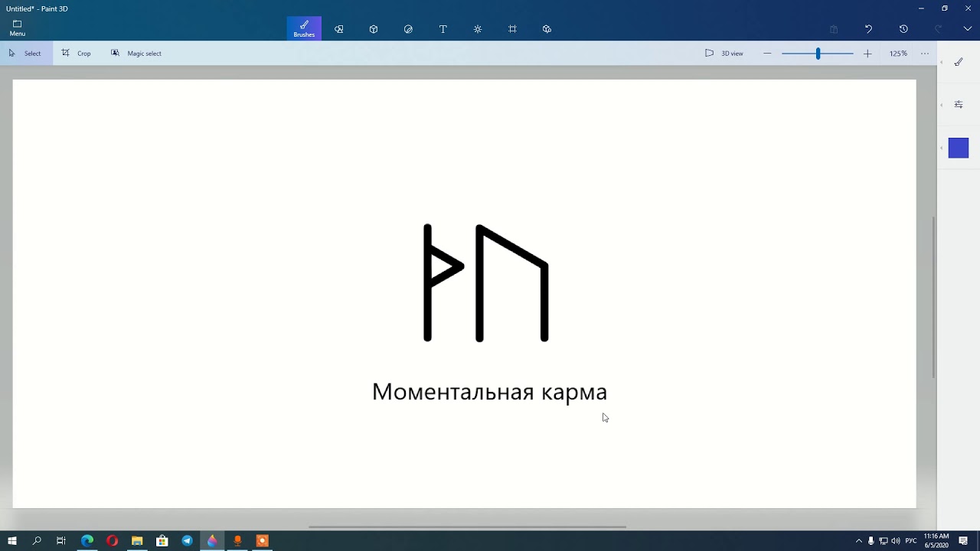
Task: Click the zoom slider handle
Action: (x=818, y=54)
